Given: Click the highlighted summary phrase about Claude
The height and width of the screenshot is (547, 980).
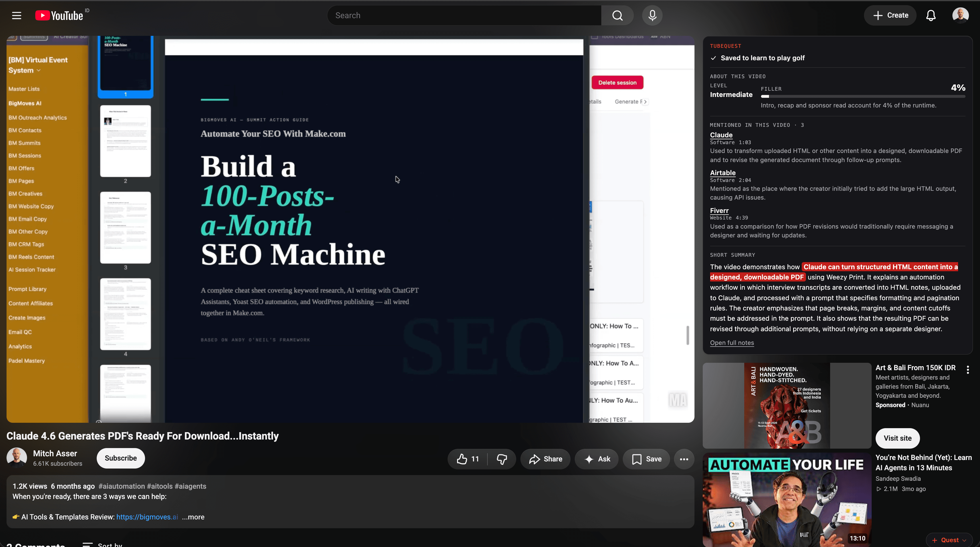Looking at the screenshot, I should (x=834, y=272).
